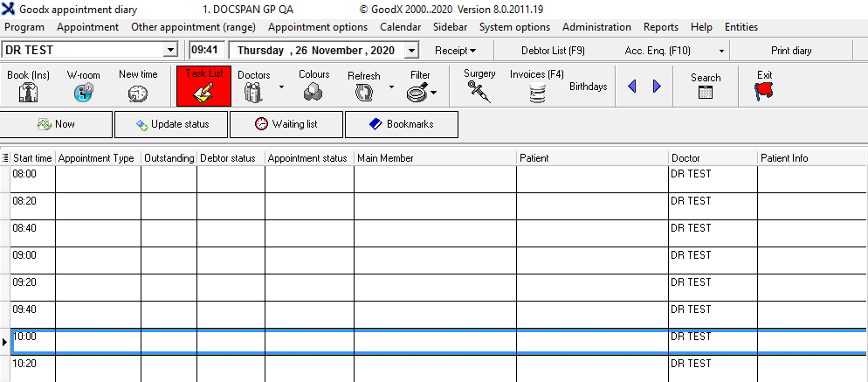Open the Appointment options menu

tap(318, 27)
